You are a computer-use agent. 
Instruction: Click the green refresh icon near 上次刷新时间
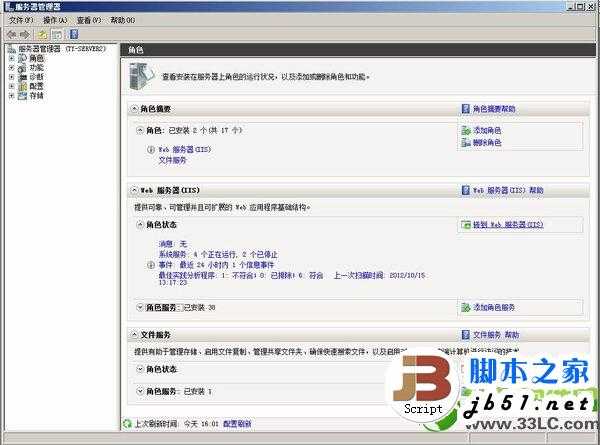[x=127, y=424]
